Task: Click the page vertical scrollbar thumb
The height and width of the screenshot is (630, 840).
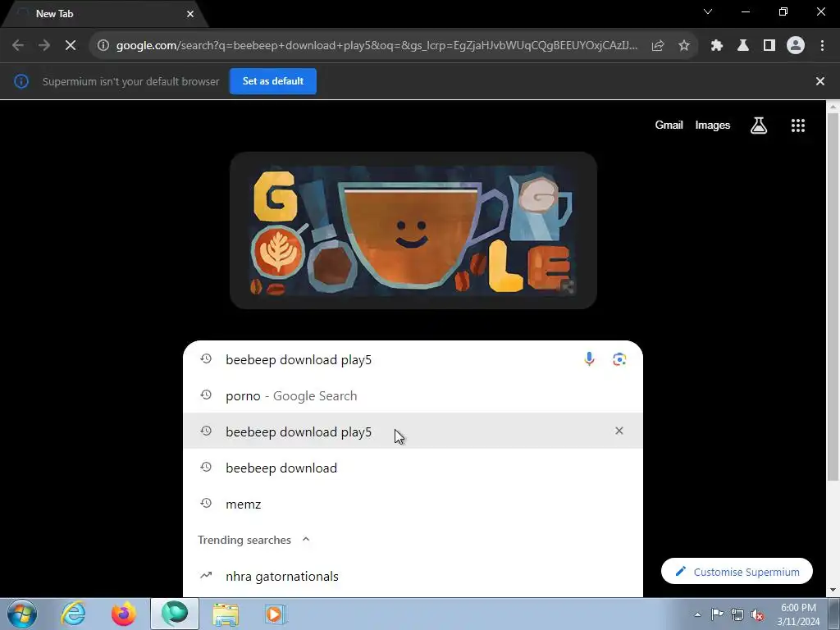Action: 833,297
